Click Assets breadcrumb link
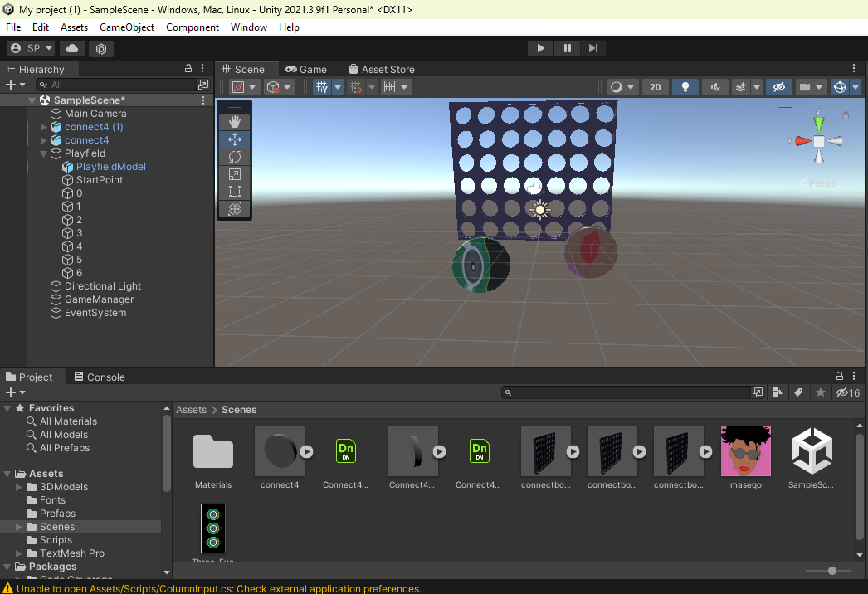The width and height of the screenshot is (868, 594). (191, 410)
